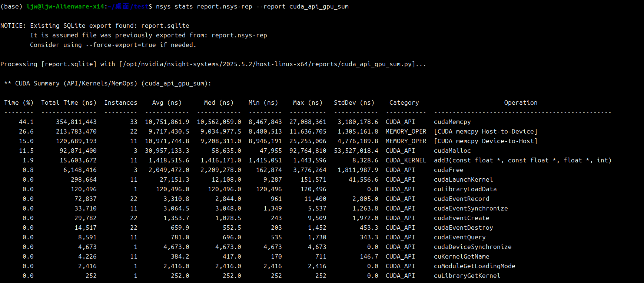Viewport: 644px width, 283px height.
Task: Click the total time value 354,811,443
Action: (x=76, y=122)
